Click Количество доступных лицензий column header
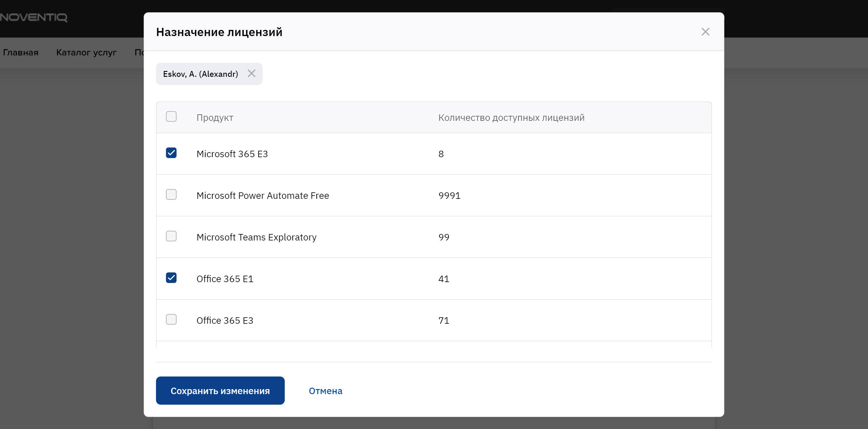This screenshot has width=868, height=429. (511, 118)
